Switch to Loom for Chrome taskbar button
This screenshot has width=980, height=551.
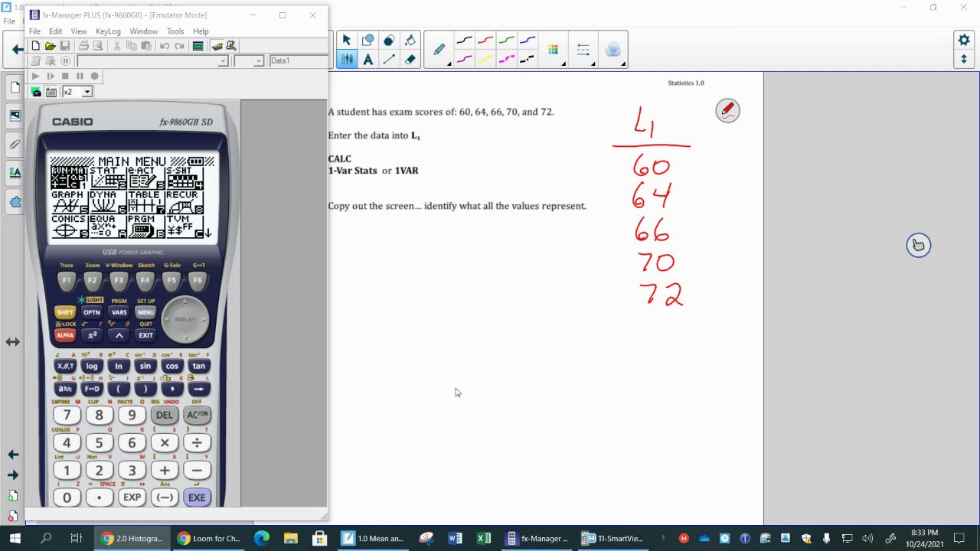(208, 539)
